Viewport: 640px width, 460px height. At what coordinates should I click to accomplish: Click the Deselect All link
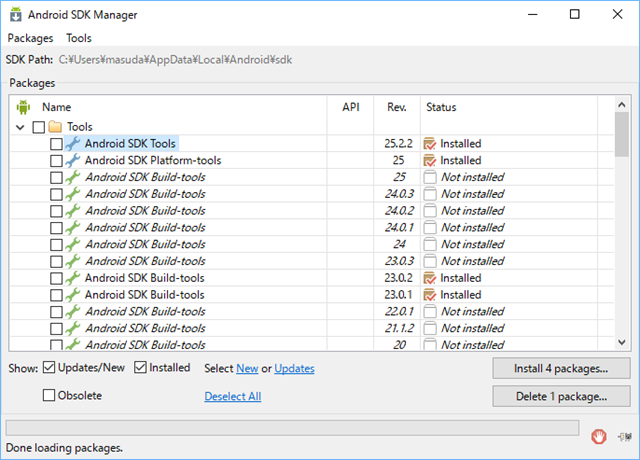(232, 396)
